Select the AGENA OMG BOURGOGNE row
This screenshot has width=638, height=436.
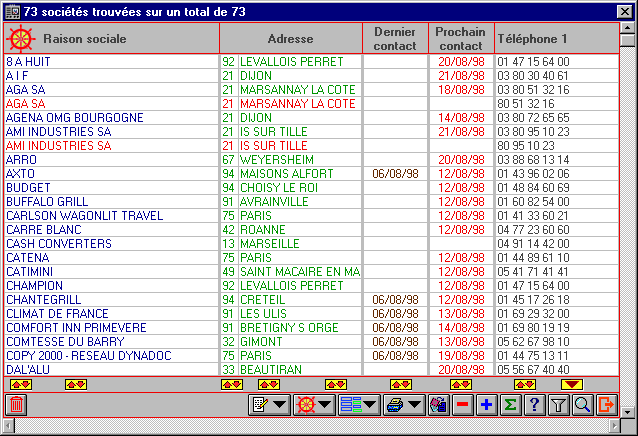click(x=311, y=118)
